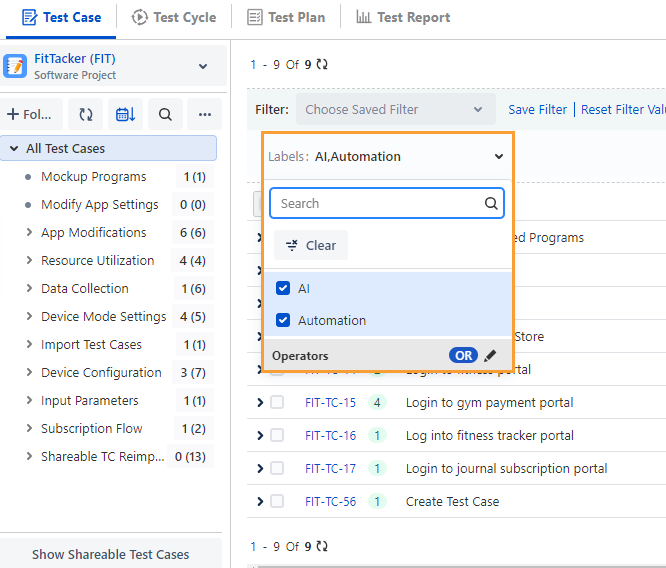Select the FIT-TC-15 checkbox
The image size is (666, 568).
(x=277, y=402)
